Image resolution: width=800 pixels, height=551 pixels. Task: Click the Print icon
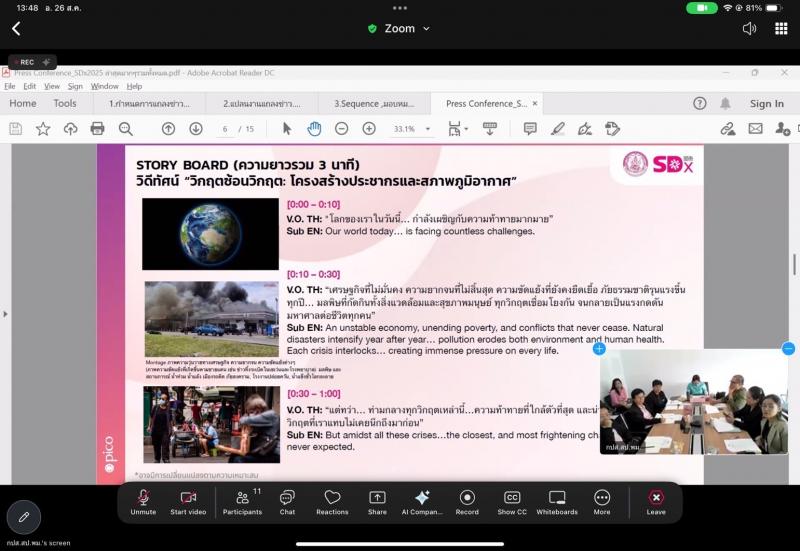(97, 129)
